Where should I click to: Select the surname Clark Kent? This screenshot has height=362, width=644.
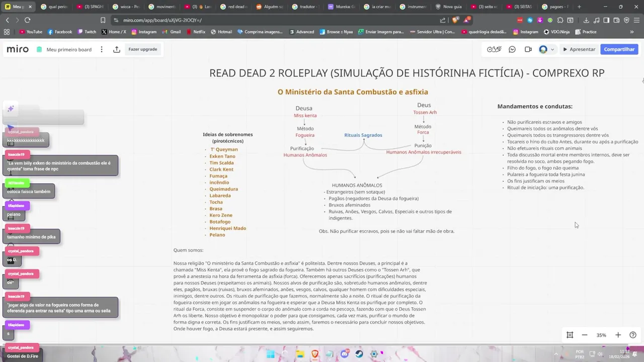pos(221,169)
